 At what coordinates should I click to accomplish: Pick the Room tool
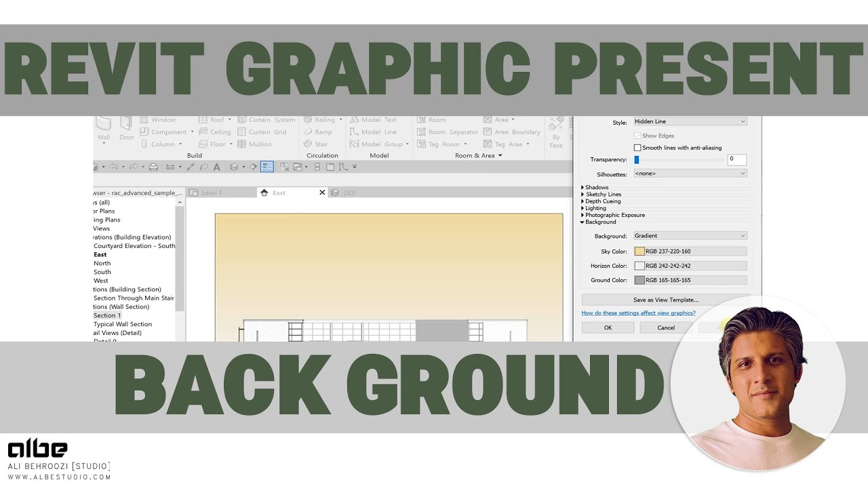pyautogui.click(x=431, y=120)
